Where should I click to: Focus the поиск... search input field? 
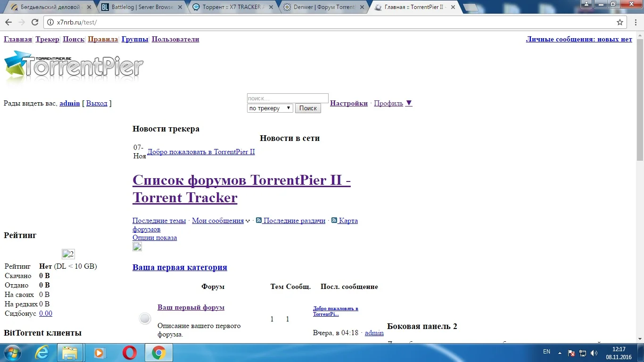288,99
